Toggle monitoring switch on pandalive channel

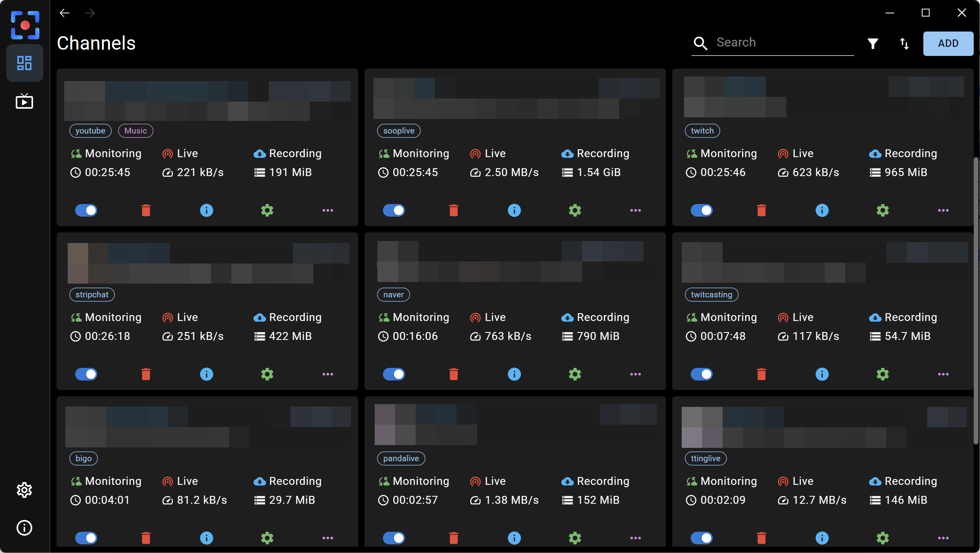[x=394, y=538]
